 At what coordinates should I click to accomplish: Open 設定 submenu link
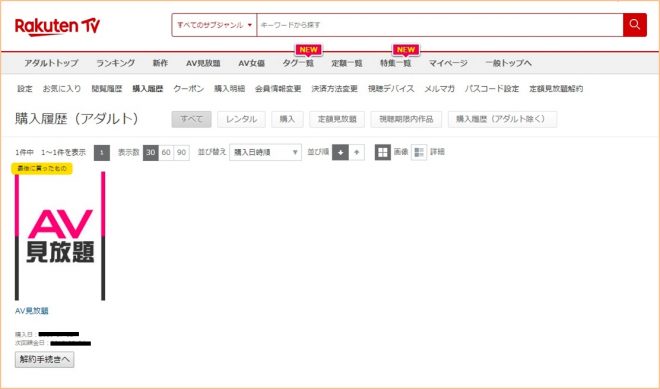click(24, 89)
